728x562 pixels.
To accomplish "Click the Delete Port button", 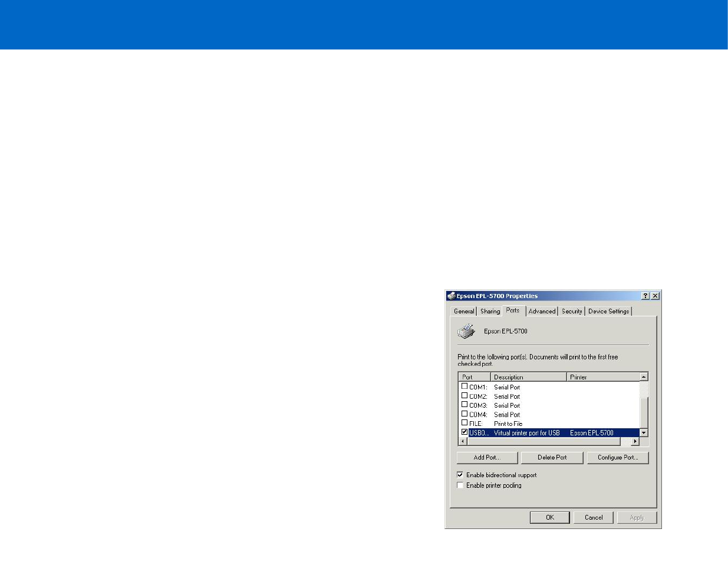I will [x=552, y=457].
